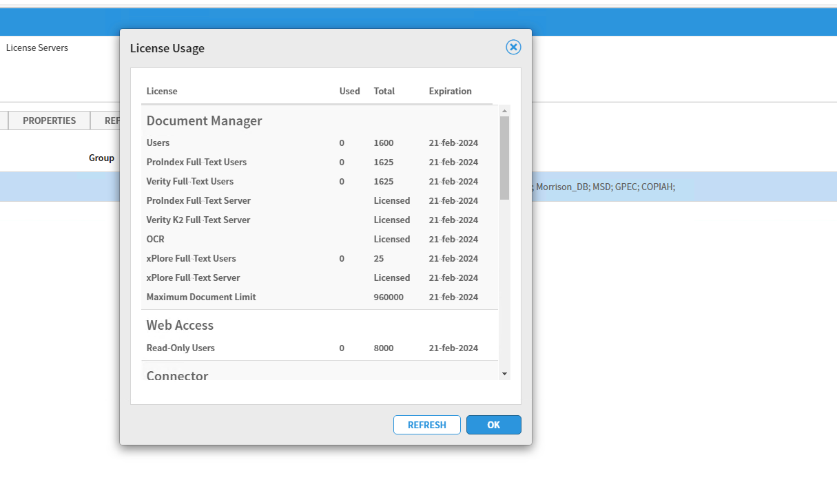The image size is (837, 504).
Task: Click the Group column header
Action: coord(101,158)
